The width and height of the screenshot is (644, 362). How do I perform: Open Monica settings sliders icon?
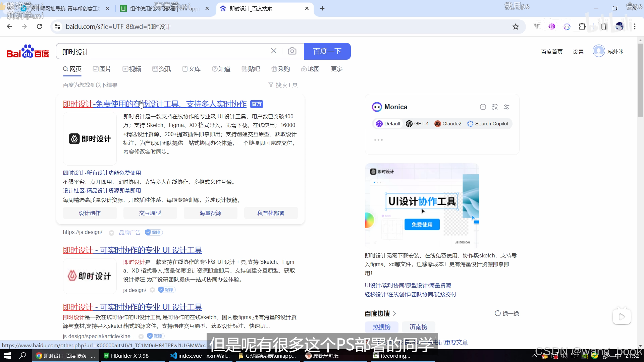506,107
